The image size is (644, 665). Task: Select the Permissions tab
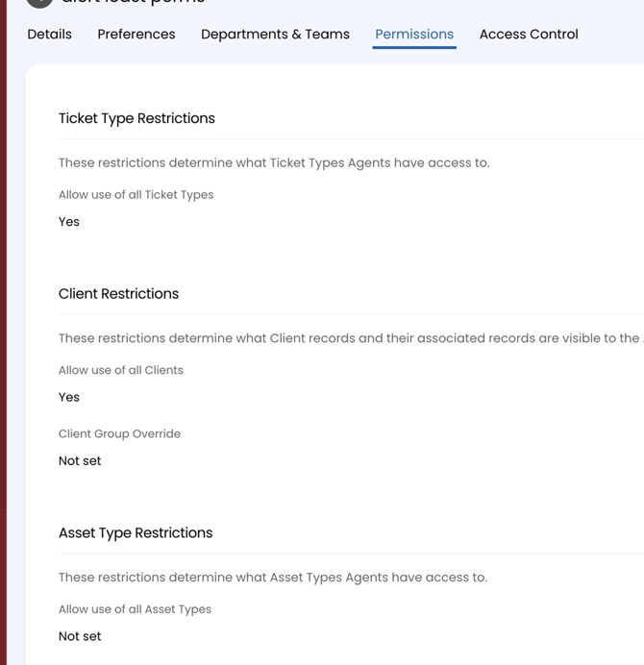(414, 34)
